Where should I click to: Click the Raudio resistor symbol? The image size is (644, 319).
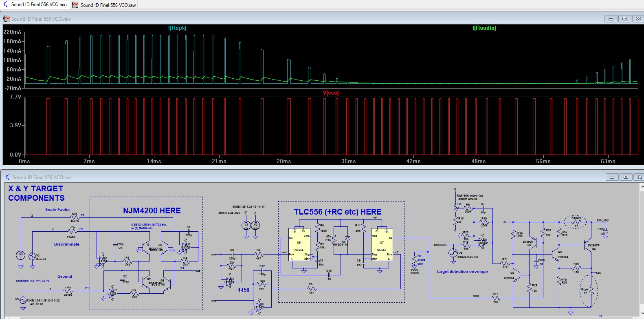point(576,222)
